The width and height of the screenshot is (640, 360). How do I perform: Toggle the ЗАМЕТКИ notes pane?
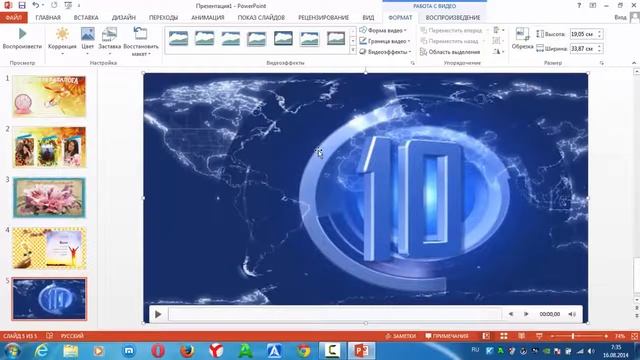[400, 336]
